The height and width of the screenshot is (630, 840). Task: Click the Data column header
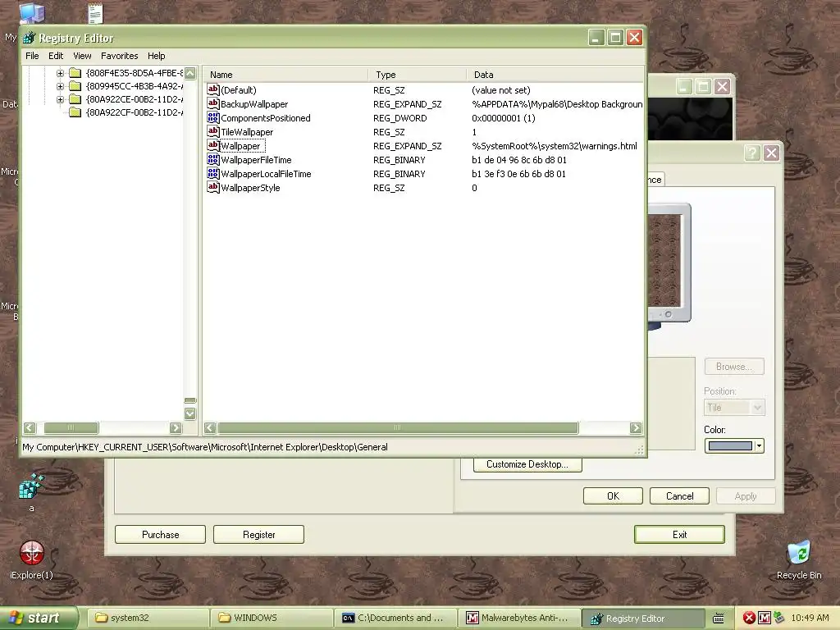555,75
